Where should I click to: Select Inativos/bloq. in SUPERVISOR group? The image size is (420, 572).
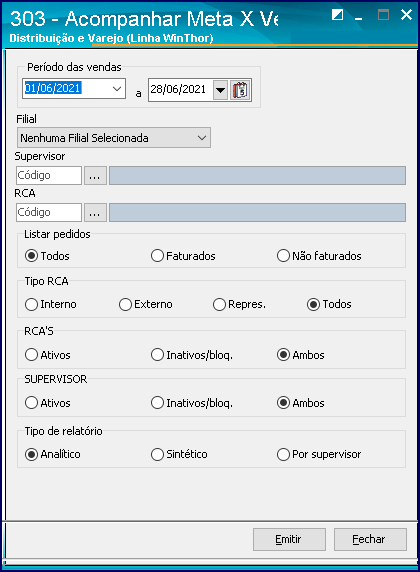tap(192, 403)
